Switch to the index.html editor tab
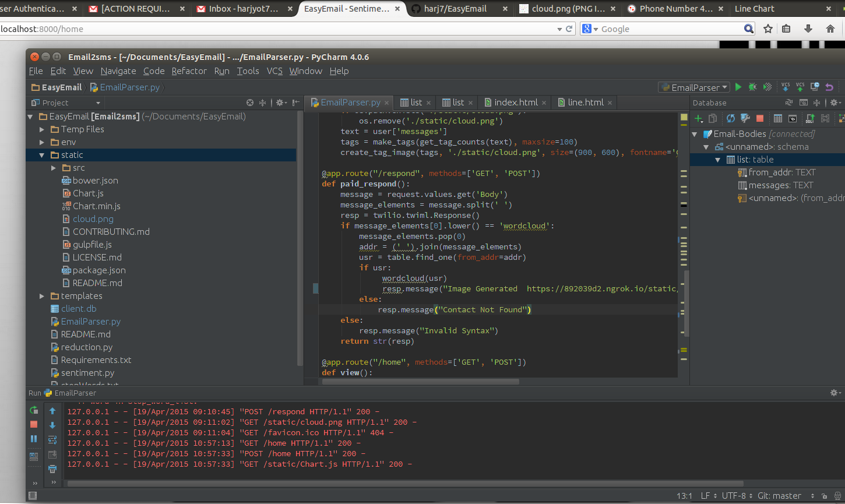The width and height of the screenshot is (845, 504). (x=515, y=103)
